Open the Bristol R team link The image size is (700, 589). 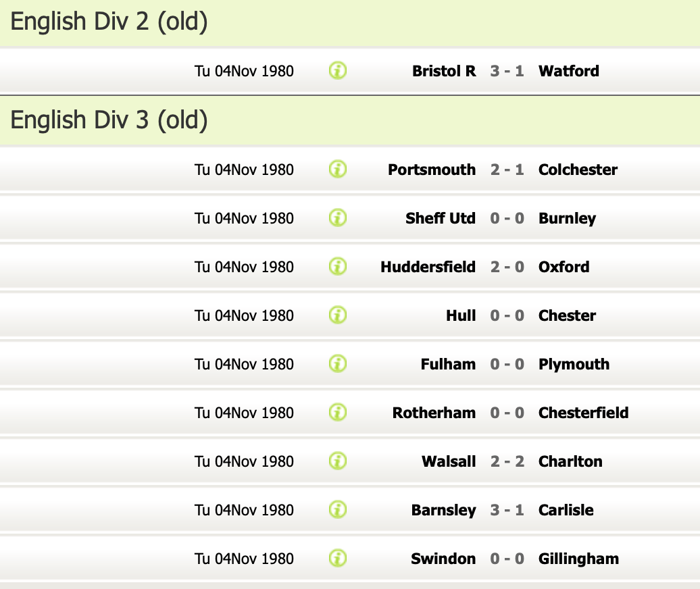[444, 71]
